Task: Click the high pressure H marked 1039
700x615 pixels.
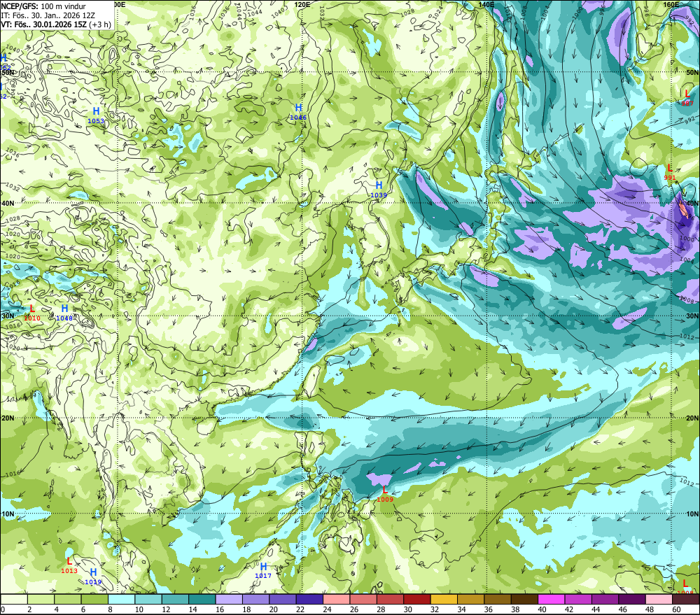Action: tap(379, 185)
